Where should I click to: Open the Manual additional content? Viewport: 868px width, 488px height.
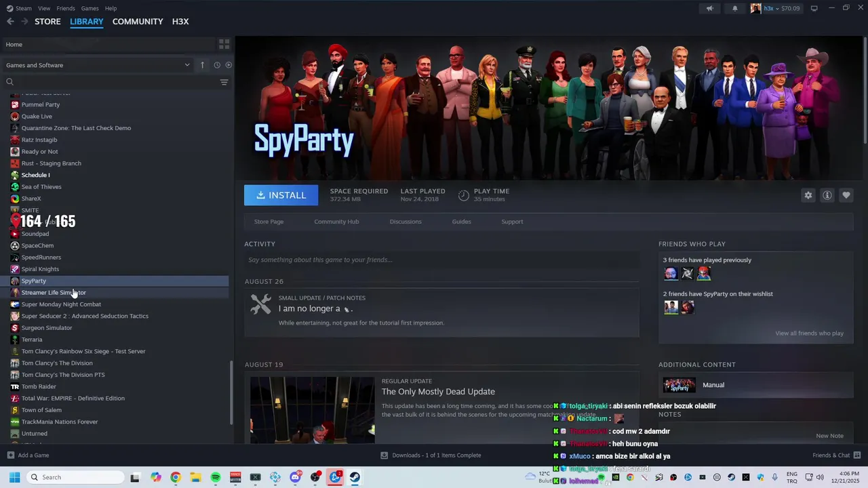(x=755, y=385)
